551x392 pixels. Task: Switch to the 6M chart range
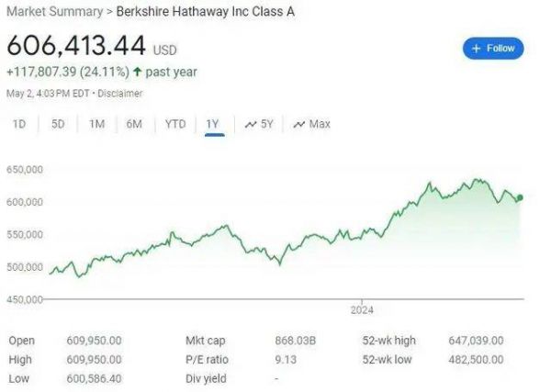pyautogui.click(x=134, y=124)
